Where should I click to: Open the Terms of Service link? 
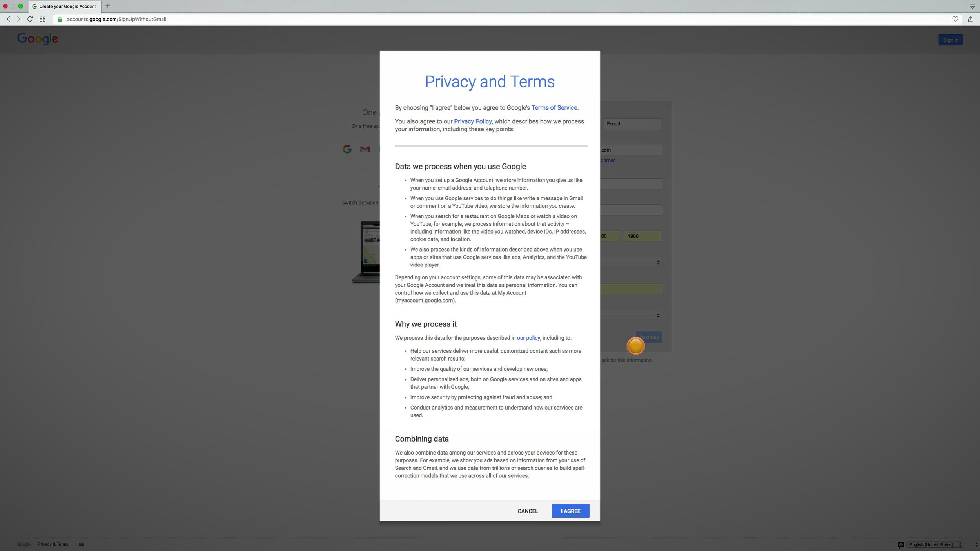pos(554,107)
